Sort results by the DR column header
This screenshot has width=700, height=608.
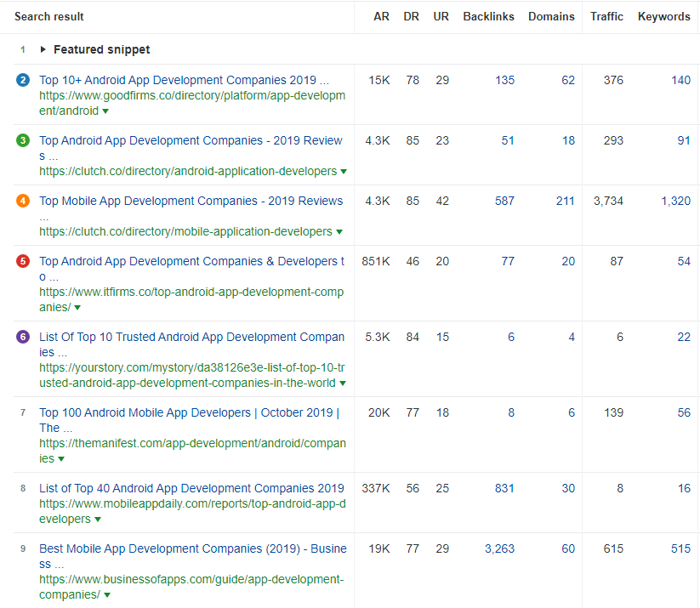[411, 16]
